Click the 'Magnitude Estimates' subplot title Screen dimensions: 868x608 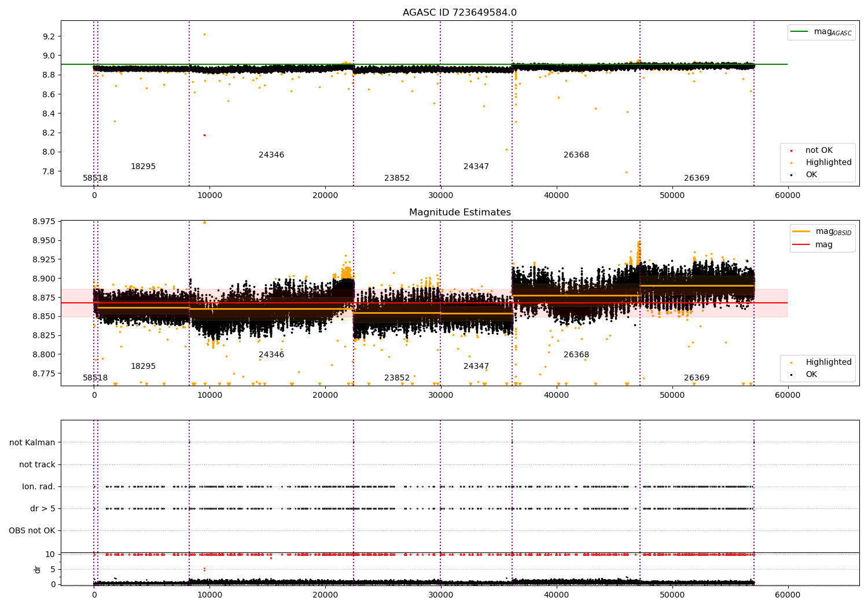(459, 213)
